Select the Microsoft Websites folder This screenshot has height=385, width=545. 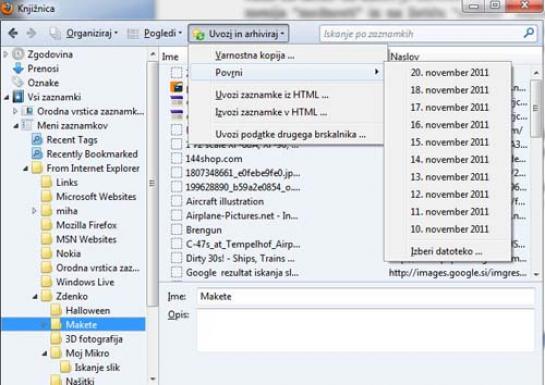pos(96,196)
